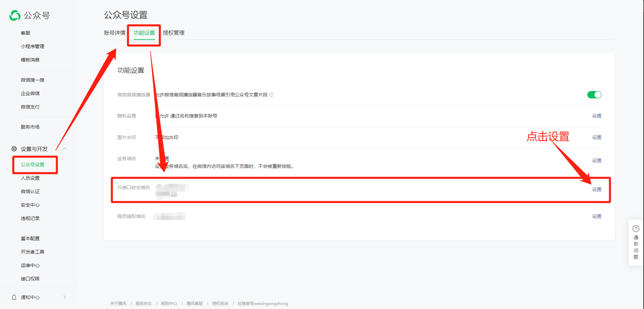The width and height of the screenshot is (644, 309).
Task: Open 微信认证 in the sidebar
Action: 30,191
